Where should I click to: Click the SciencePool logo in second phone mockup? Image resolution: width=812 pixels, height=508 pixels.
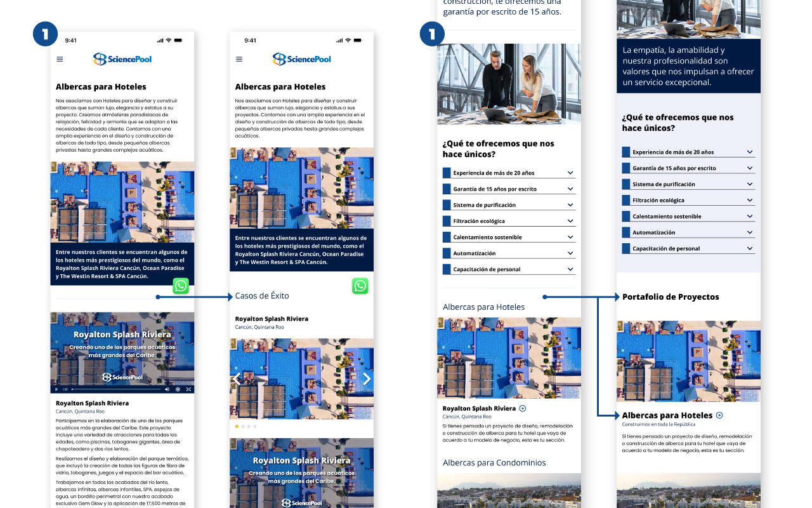tap(302, 59)
